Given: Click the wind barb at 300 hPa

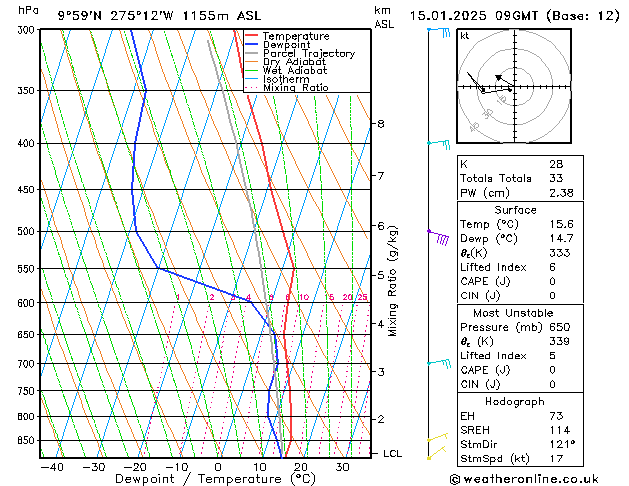Looking at the screenshot, I should point(439,32).
